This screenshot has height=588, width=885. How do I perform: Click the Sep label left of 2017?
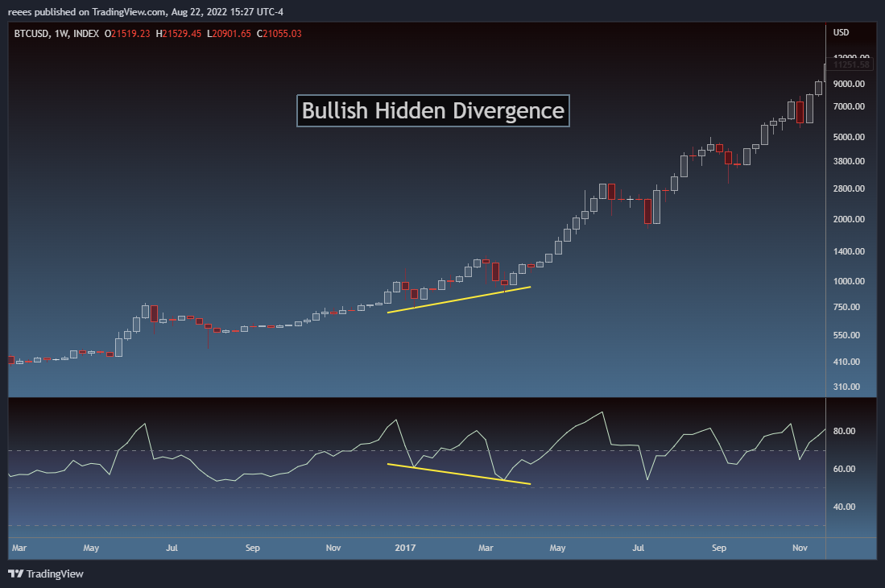(x=252, y=548)
